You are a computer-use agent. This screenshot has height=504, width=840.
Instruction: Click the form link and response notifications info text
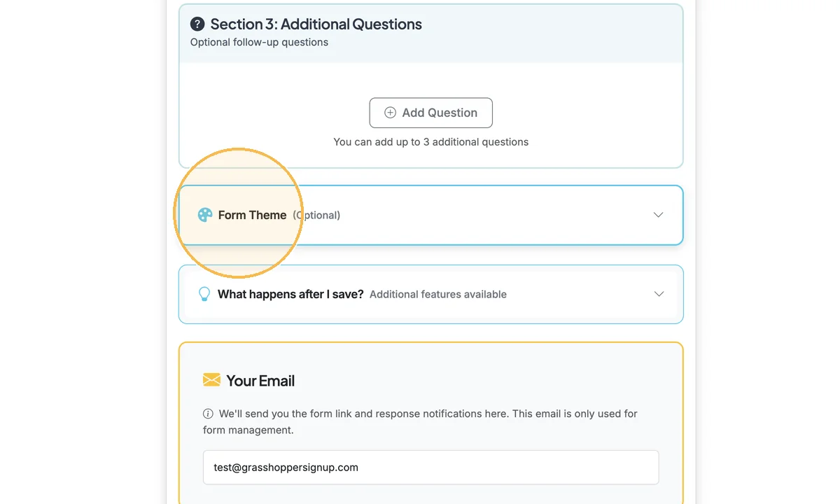tap(420, 421)
